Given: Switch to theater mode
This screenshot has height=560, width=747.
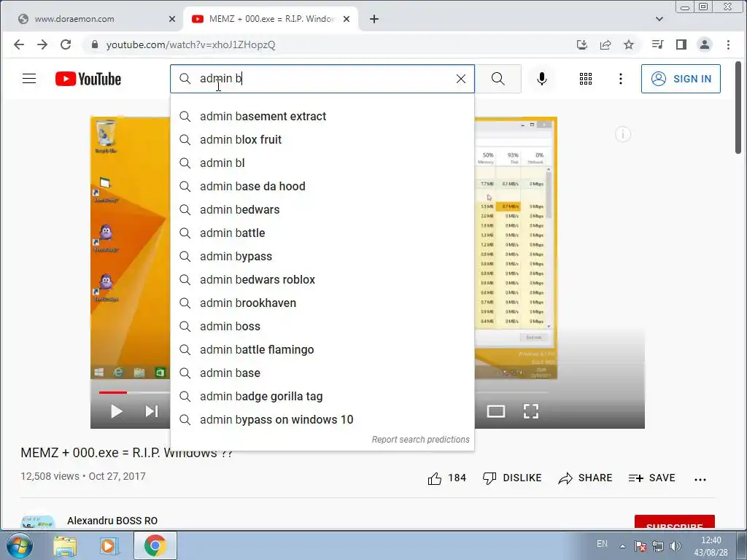Looking at the screenshot, I should coord(496,411).
